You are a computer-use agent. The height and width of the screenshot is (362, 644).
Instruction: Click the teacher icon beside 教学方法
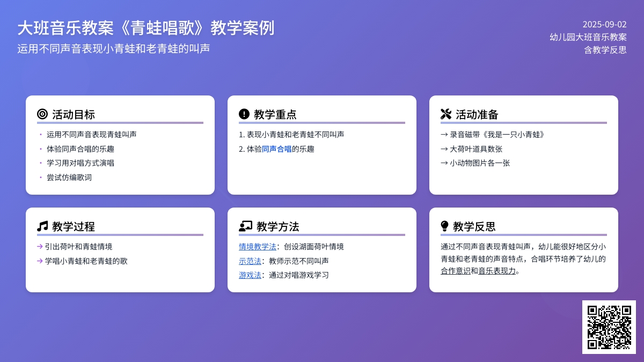(245, 226)
